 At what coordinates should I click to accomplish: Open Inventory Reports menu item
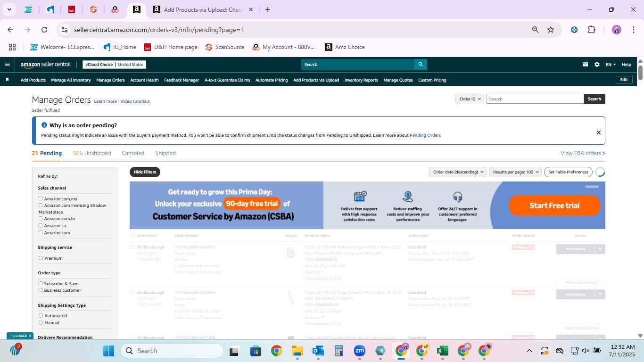point(361,80)
